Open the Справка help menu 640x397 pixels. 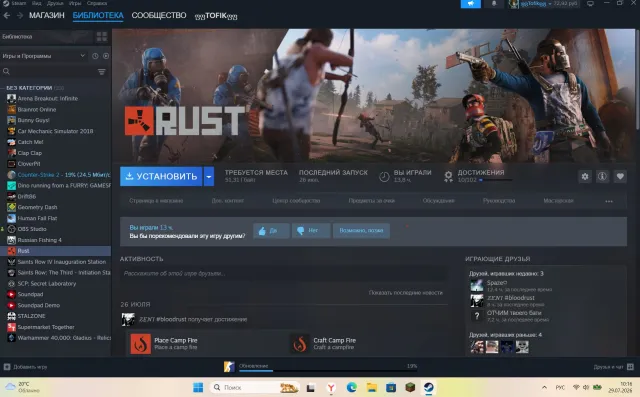pos(97,3)
